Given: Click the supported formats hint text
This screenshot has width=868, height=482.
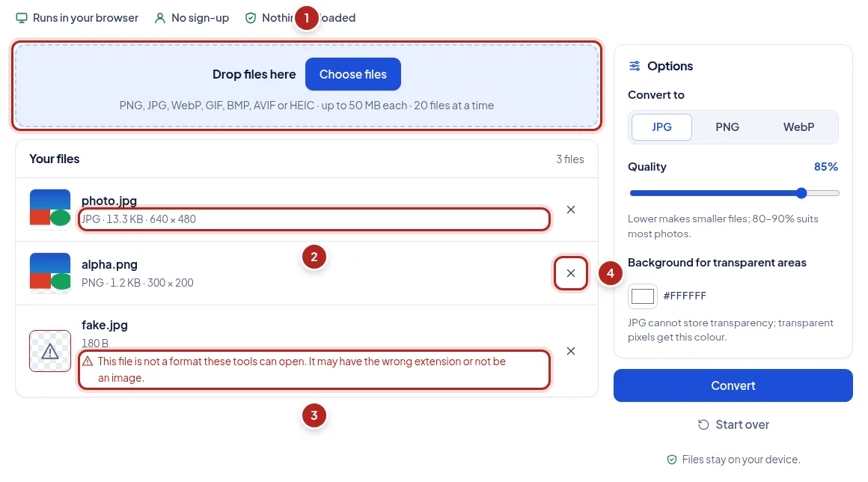Looking at the screenshot, I should point(307,106).
